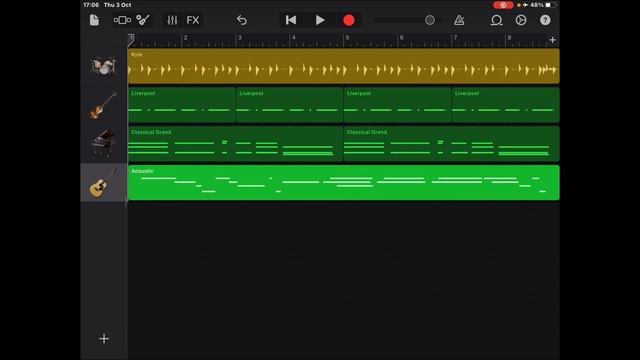The height and width of the screenshot is (360, 640).
Task: Open track controls mixer sliders
Action: coord(172,20)
